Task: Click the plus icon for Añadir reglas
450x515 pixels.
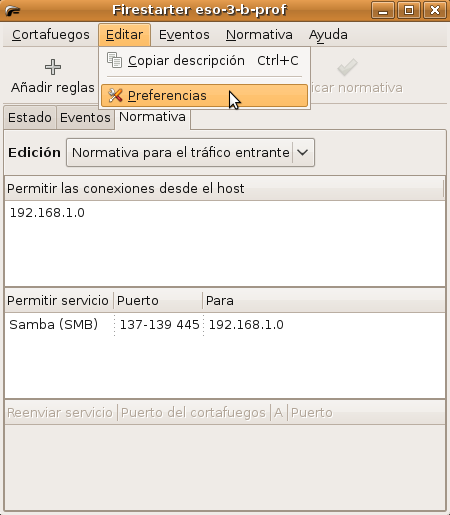Action: click(x=53, y=67)
